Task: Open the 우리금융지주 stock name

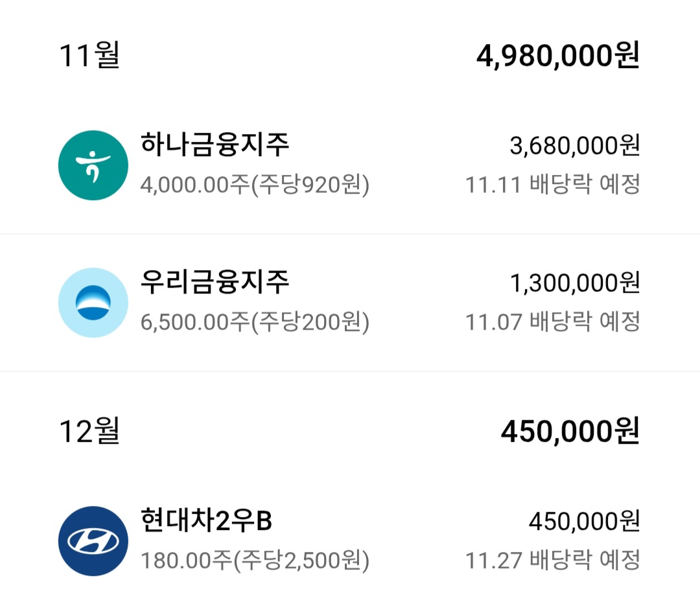Action: tap(215, 282)
